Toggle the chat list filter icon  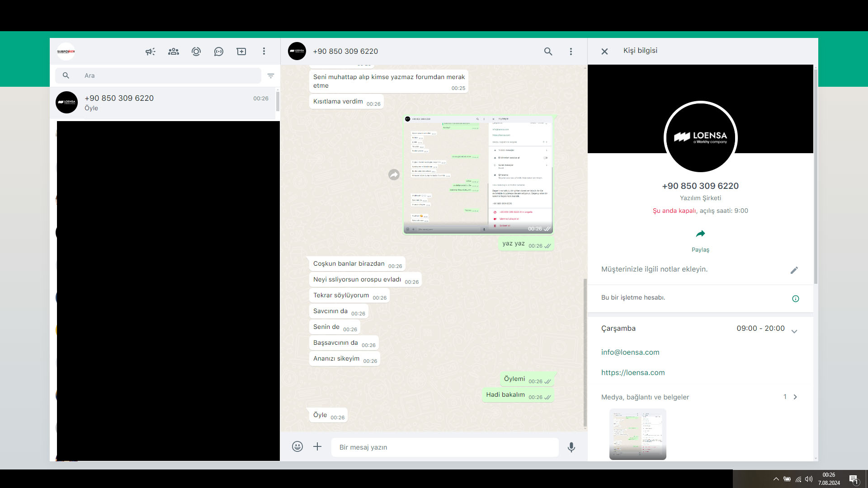coord(271,76)
